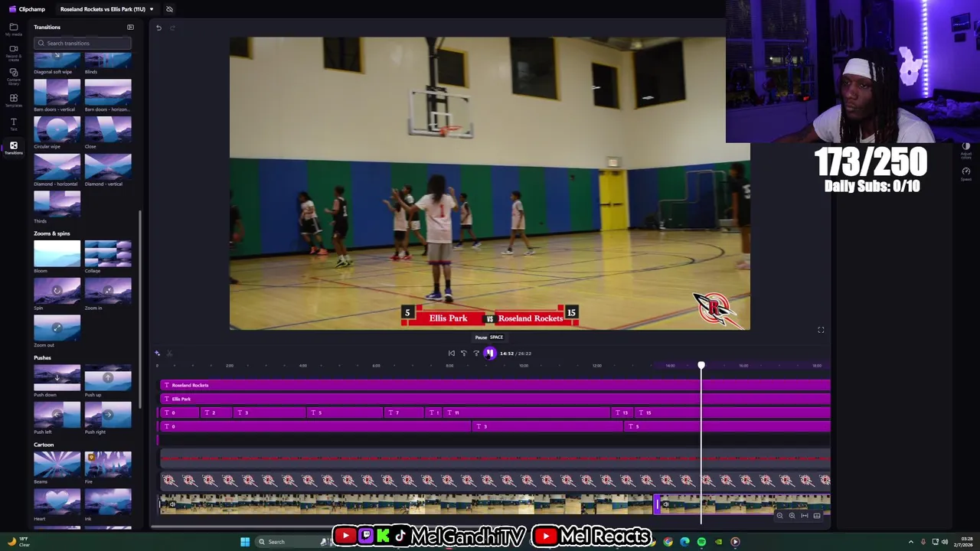Select the Diamond - vertical transition
This screenshot has height=551, width=980.
[x=108, y=167]
